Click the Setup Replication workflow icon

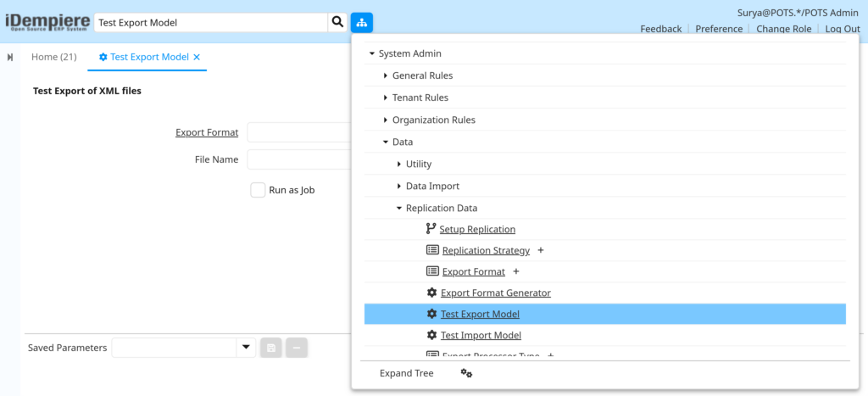click(x=431, y=228)
